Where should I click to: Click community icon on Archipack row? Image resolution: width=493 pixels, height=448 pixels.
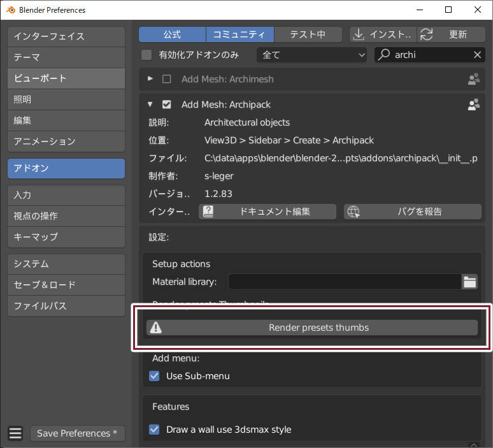pyautogui.click(x=473, y=105)
